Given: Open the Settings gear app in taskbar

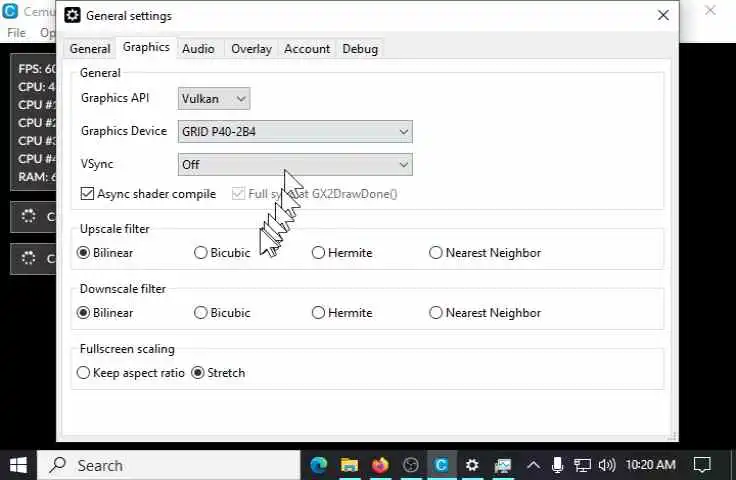Looking at the screenshot, I should tap(472, 465).
